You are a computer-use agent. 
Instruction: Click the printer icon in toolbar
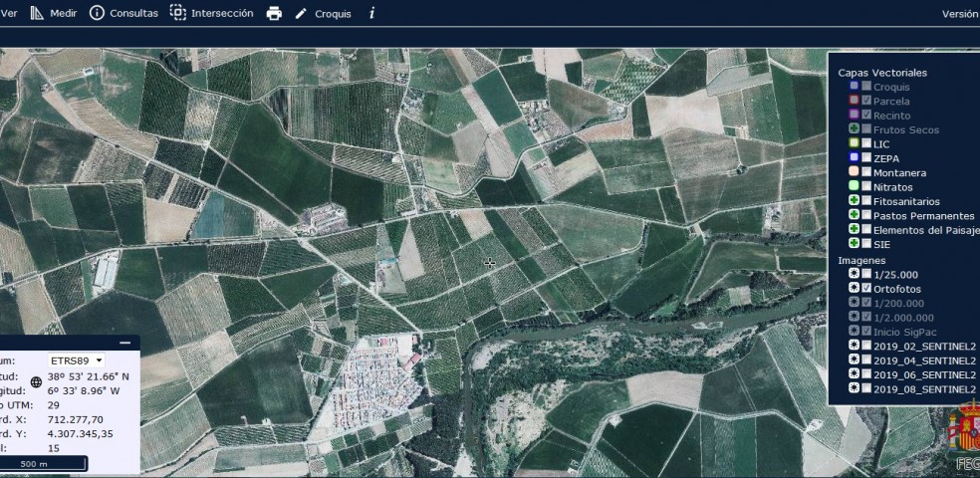(x=274, y=14)
